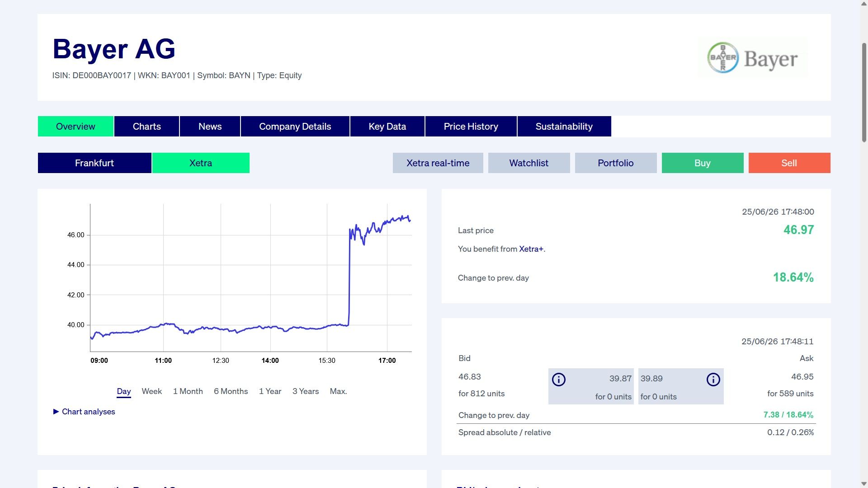Image resolution: width=868 pixels, height=488 pixels.
Task: Switch chart range to Max.
Action: point(339,391)
